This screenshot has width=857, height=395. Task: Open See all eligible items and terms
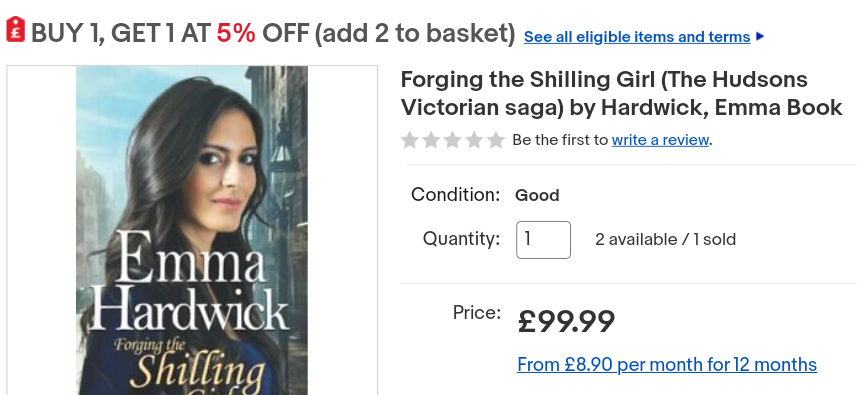(x=637, y=37)
